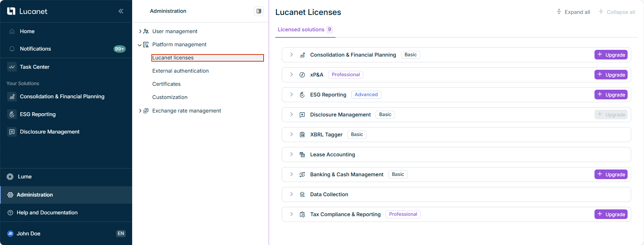Click the Lucanet Licenses heading

[x=308, y=12]
